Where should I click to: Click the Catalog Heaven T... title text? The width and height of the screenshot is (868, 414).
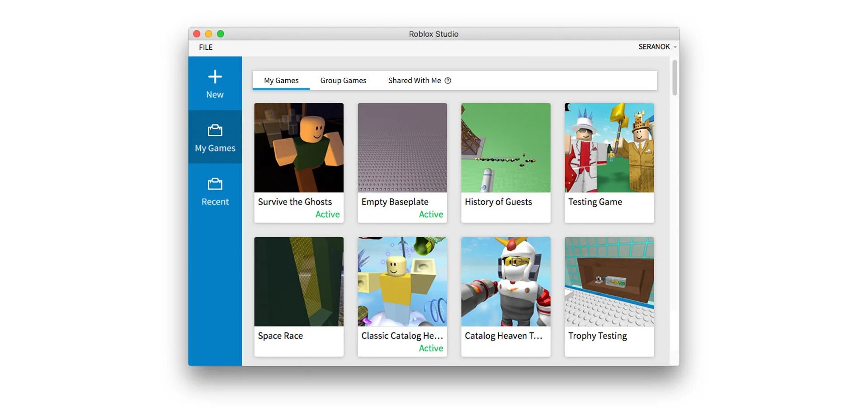pos(503,336)
